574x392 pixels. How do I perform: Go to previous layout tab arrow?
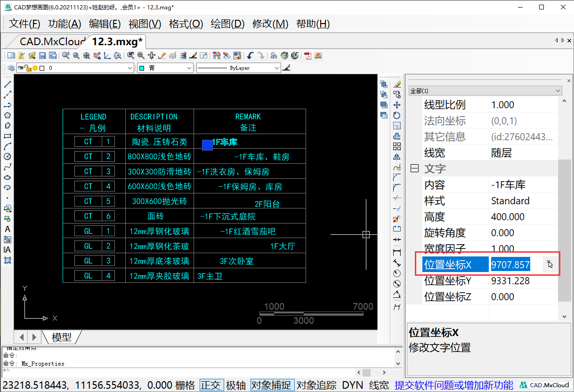pyautogui.click(x=21, y=337)
